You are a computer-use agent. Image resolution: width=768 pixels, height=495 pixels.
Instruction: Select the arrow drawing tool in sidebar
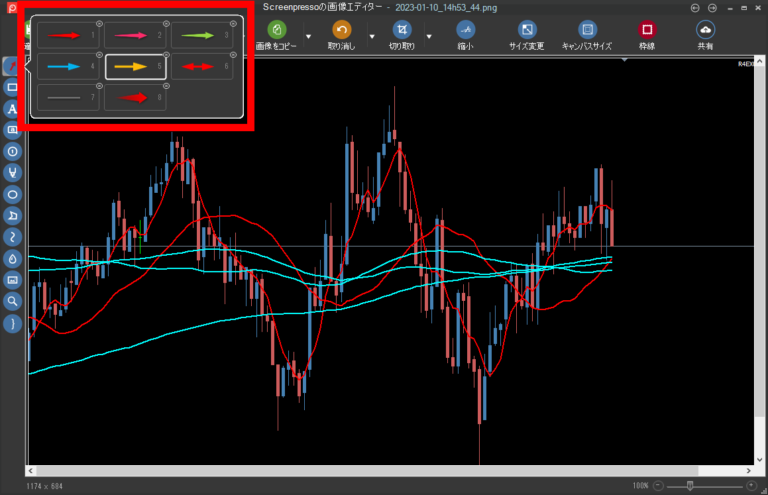[x=13, y=66]
